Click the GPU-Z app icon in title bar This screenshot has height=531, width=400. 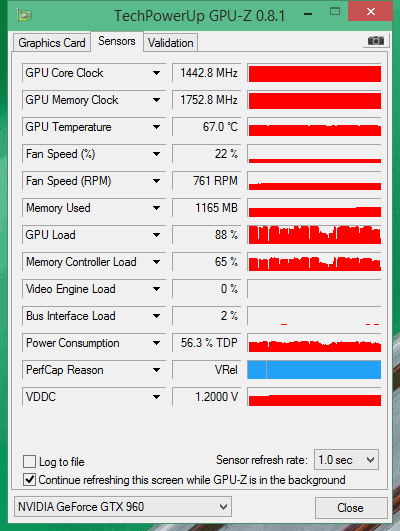[x=24, y=15]
